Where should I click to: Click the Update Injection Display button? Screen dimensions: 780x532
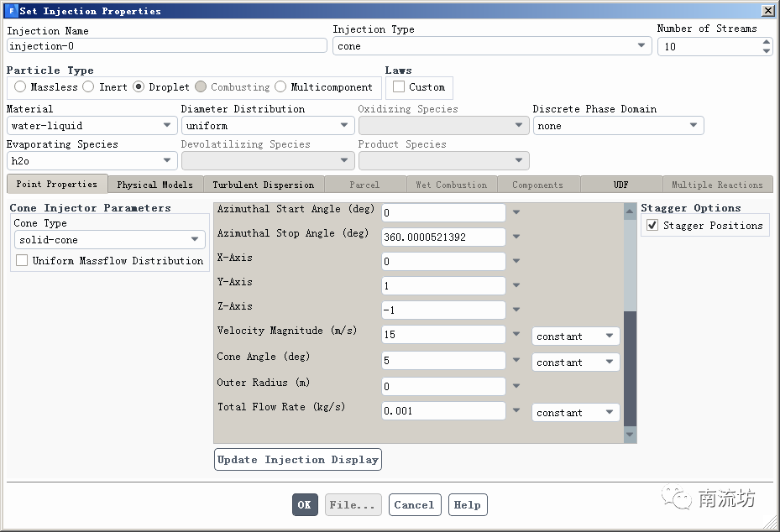click(298, 459)
